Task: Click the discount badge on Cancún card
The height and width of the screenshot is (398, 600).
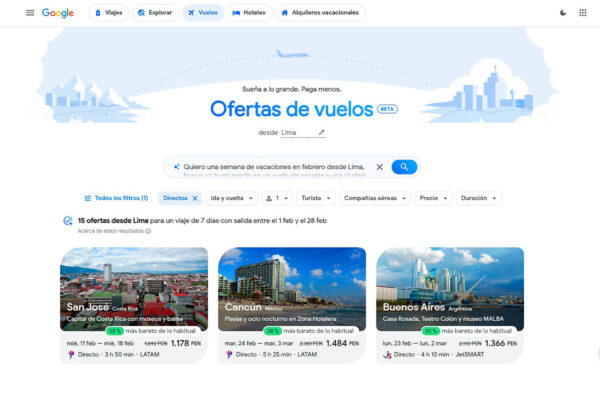Action: (x=273, y=331)
